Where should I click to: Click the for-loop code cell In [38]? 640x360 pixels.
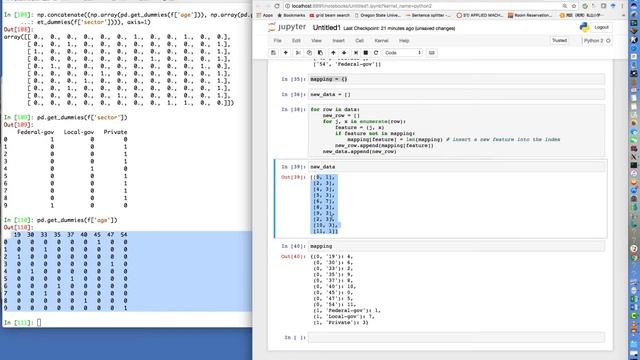click(x=456, y=131)
